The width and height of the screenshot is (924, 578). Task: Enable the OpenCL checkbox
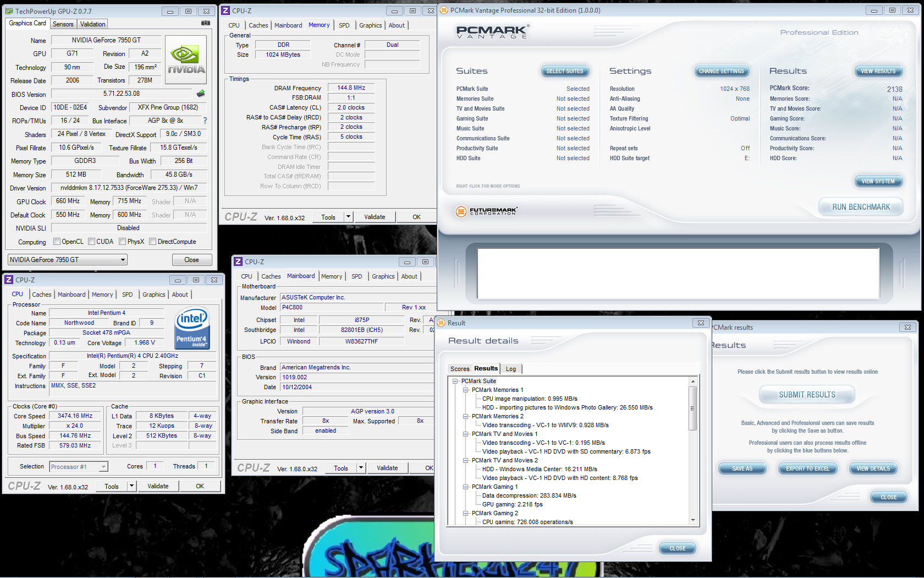(57, 241)
